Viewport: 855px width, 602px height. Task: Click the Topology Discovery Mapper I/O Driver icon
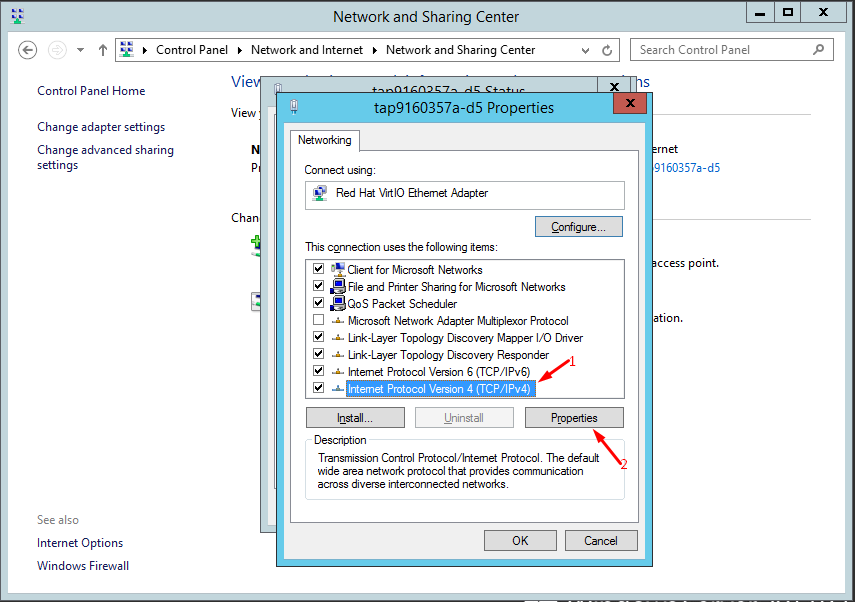pos(338,338)
